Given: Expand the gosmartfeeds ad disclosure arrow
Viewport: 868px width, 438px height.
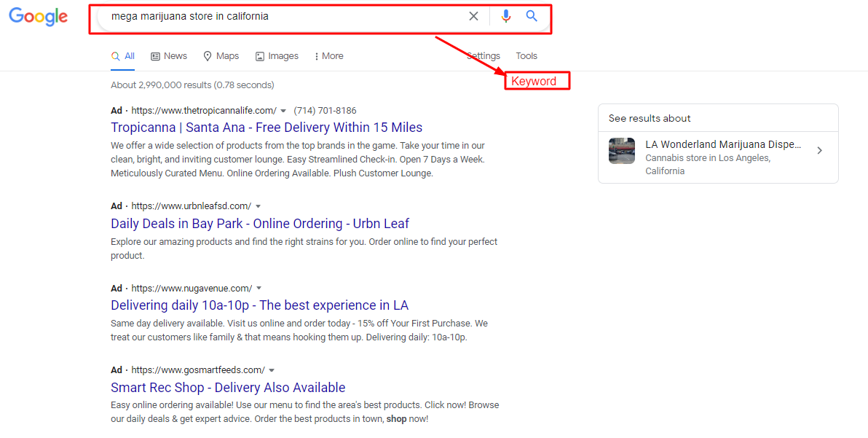Looking at the screenshot, I should (x=272, y=369).
